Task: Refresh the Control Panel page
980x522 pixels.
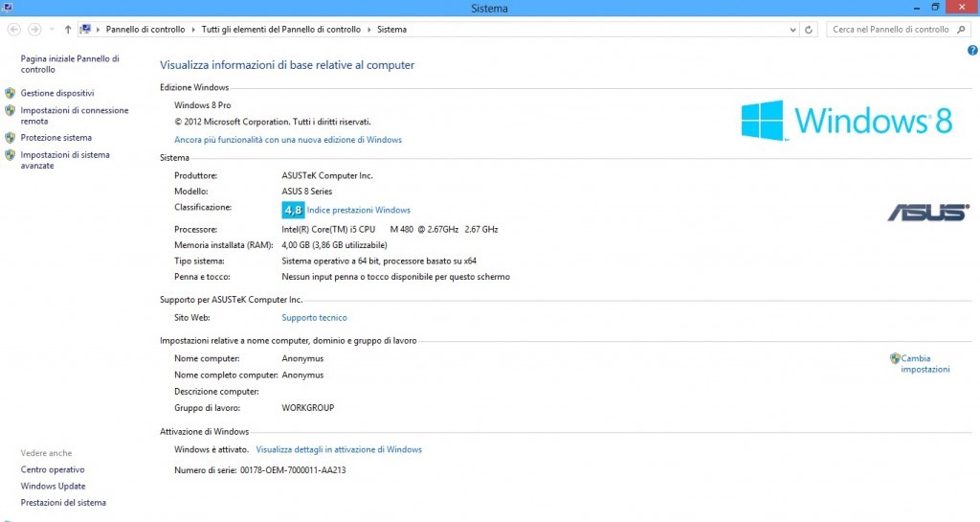Action: [x=810, y=30]
